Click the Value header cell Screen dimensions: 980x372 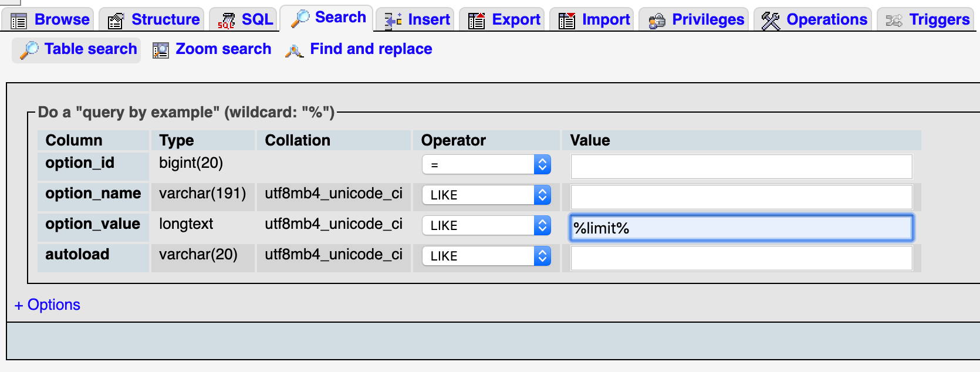click(x=742, y=140)
